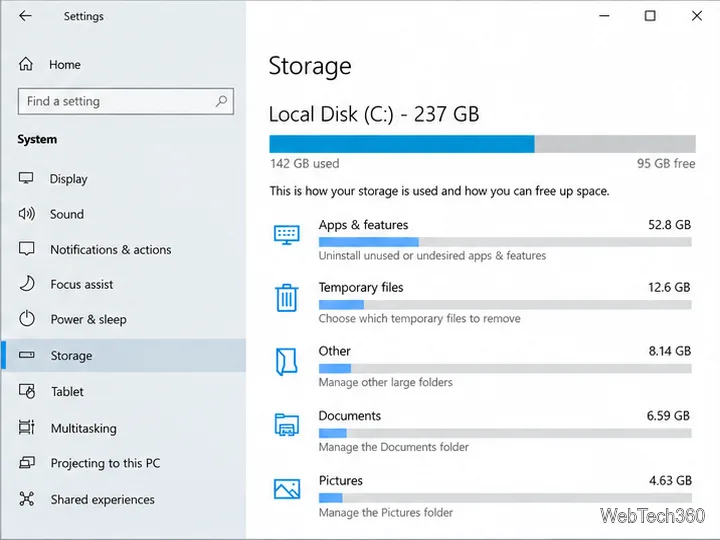
Task: Click the Sound speaker icon
Action: [27, 214]
